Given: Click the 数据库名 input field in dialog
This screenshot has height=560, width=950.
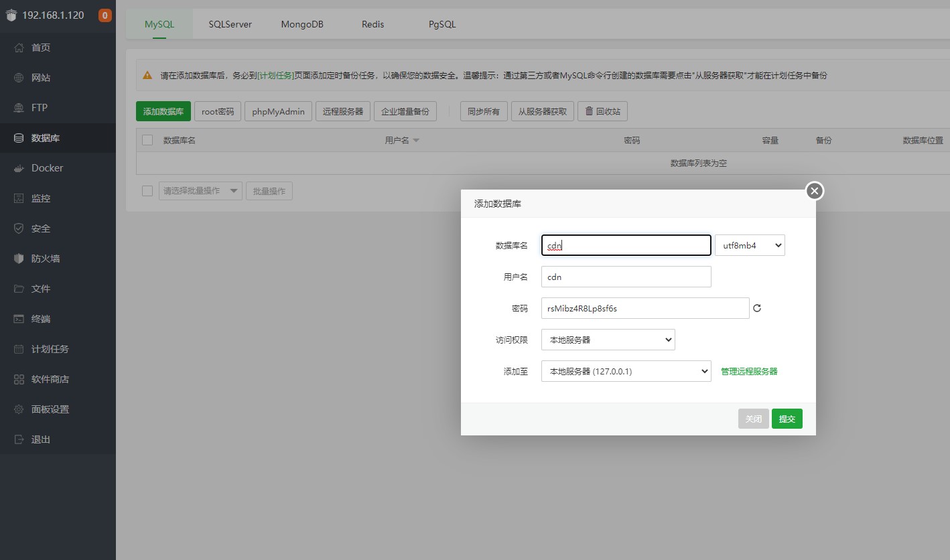Looking at the screenshot, I should click(626, 245).
